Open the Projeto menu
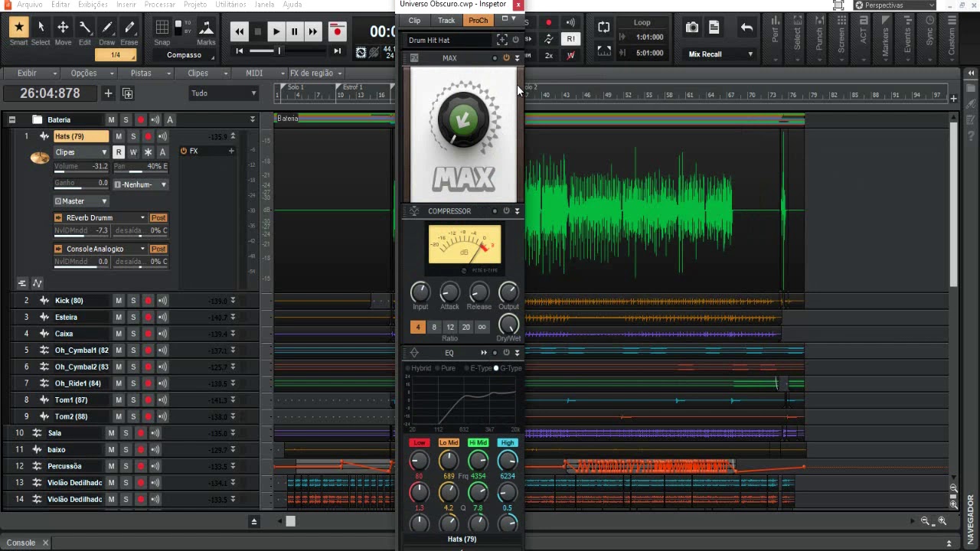This screenshot has width=980, height=551. pos(195,5)
